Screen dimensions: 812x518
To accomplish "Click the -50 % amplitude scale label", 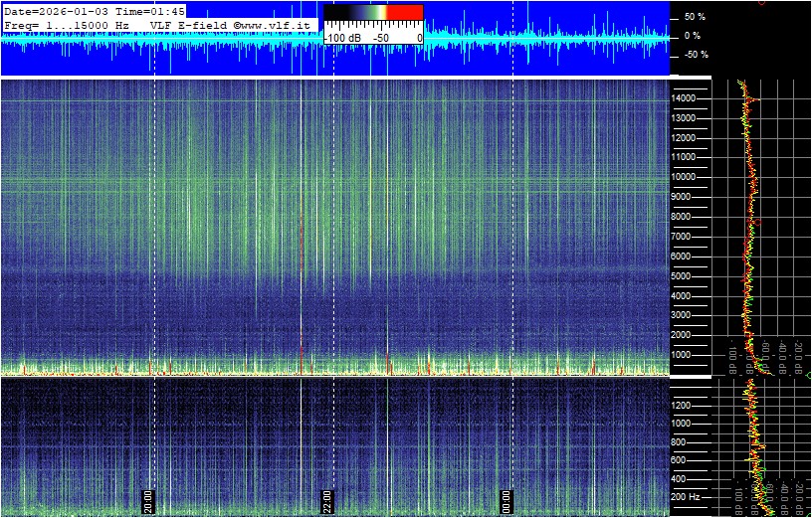I will tap(694, 55).
